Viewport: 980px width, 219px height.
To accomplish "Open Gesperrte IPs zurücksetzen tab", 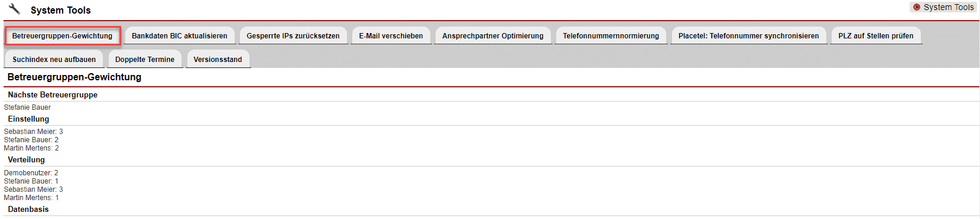I will point(293,36).
